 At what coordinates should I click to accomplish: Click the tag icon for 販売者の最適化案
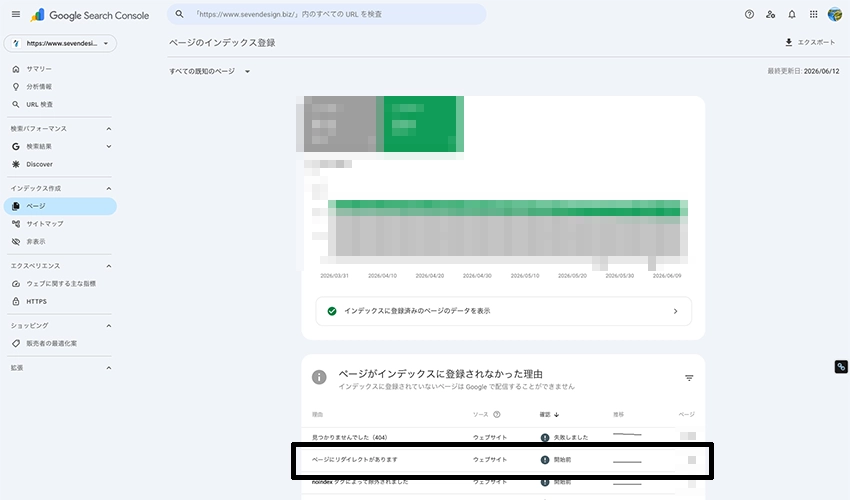coord(16,343)
